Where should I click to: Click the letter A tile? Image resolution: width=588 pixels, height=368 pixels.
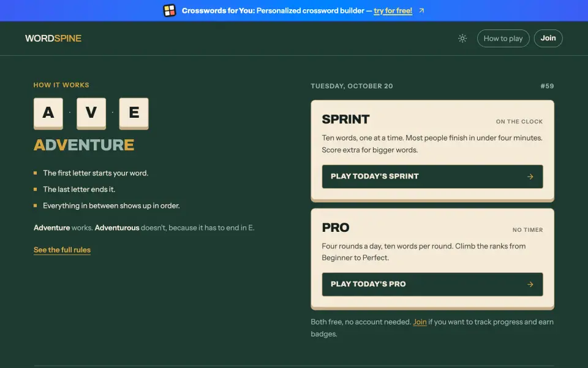click(48, 113)
